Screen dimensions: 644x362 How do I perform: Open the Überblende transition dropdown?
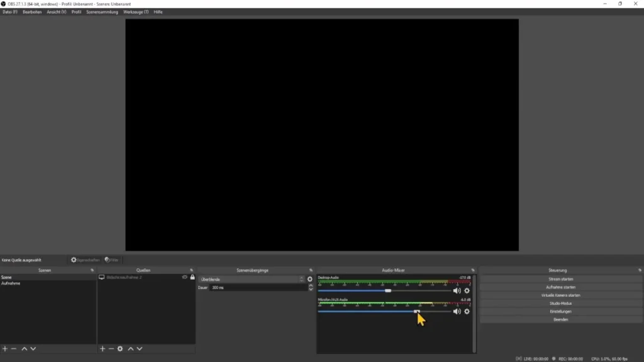[x=251, y=279]
